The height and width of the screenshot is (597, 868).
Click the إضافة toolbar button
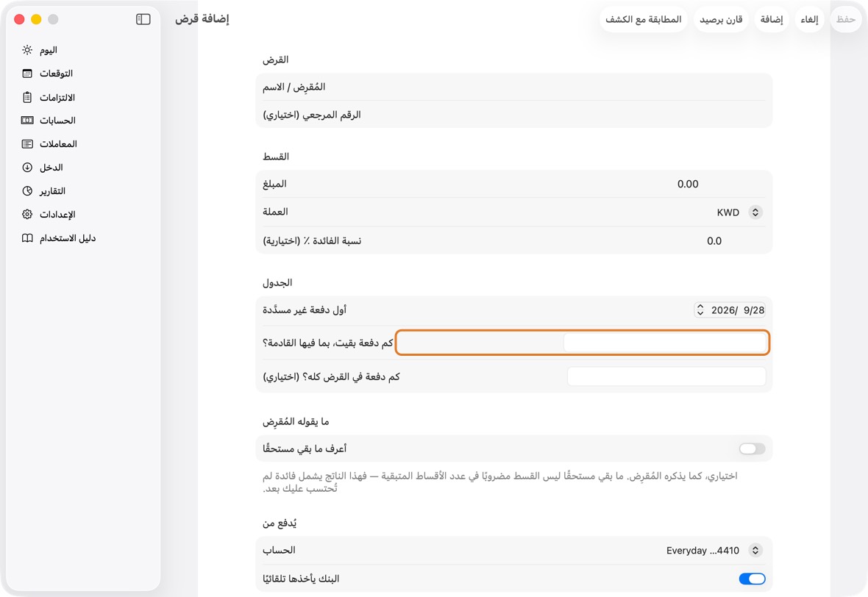click(x=771, y=19)
